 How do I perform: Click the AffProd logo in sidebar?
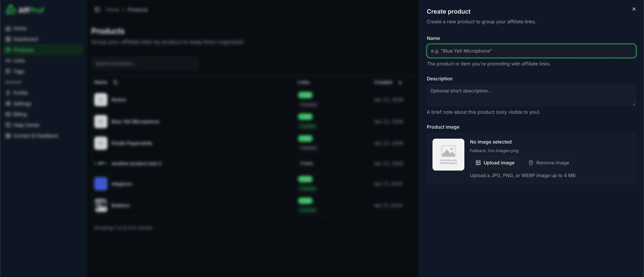24,10
